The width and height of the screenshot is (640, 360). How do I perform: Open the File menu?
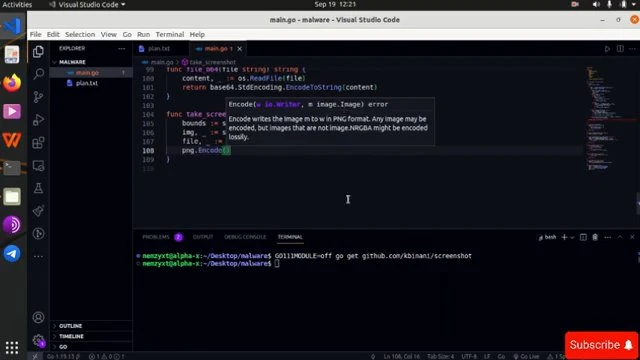pyautogui.click(x=36, y=34)
